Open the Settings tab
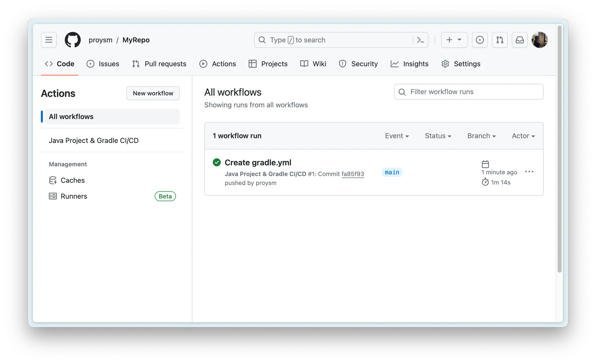 (461, 64)
